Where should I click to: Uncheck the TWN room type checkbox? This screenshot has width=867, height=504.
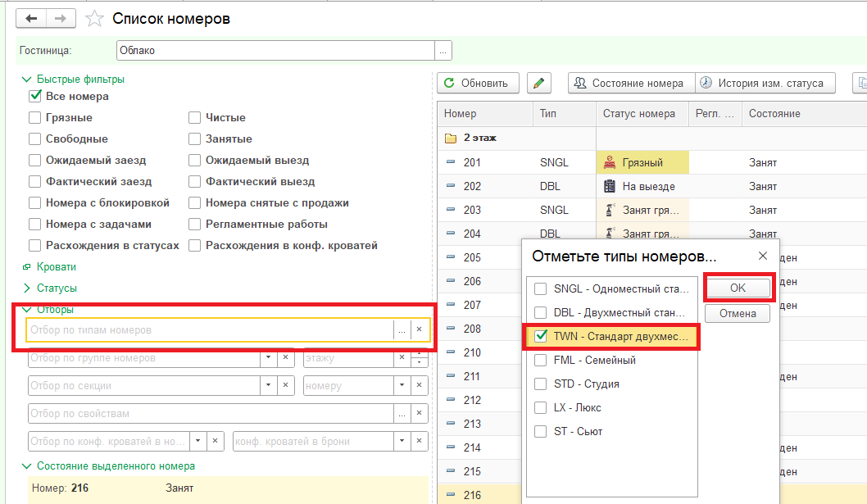pos(541,336)
